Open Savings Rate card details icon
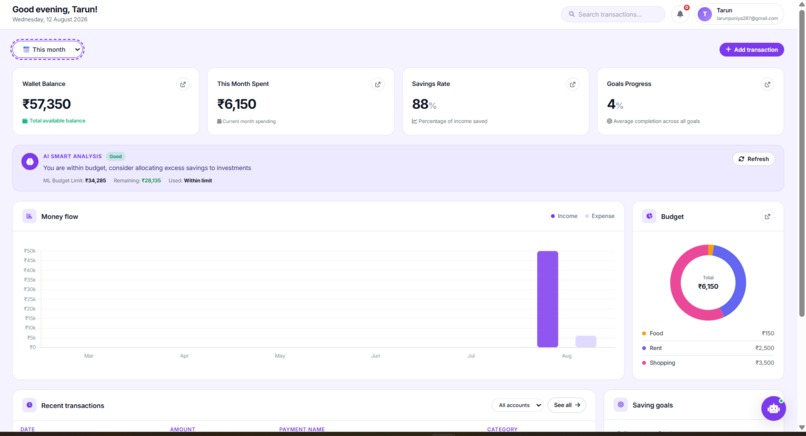 (x=572, y=84)
